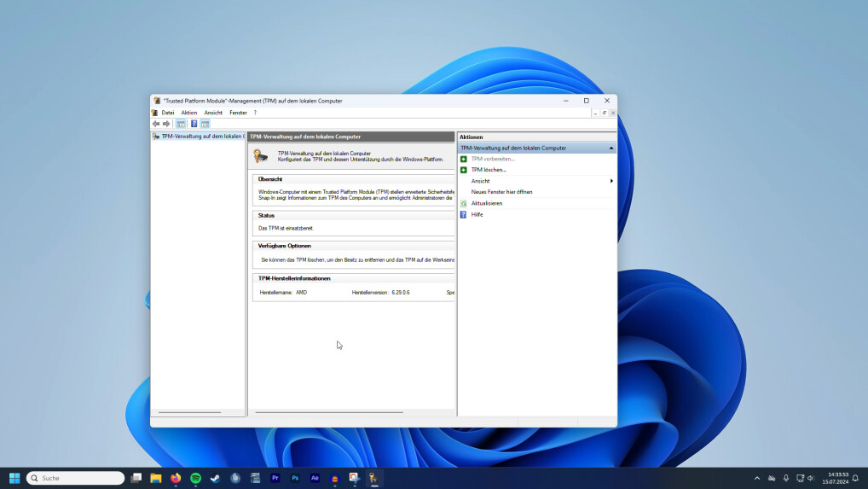Toggle the console tree pane toolbar icon
Screen dimensions: 868x489
pyautogui.click(x=181, y=124)
